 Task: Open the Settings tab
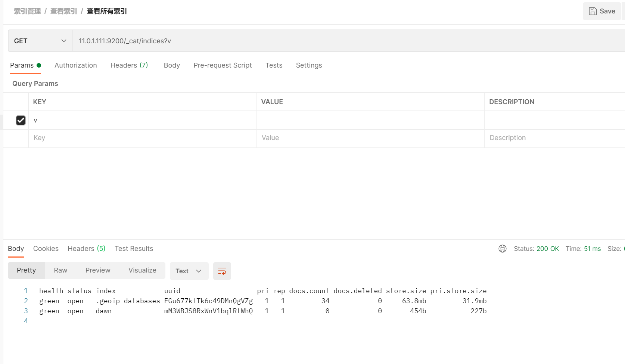[309, 65]
